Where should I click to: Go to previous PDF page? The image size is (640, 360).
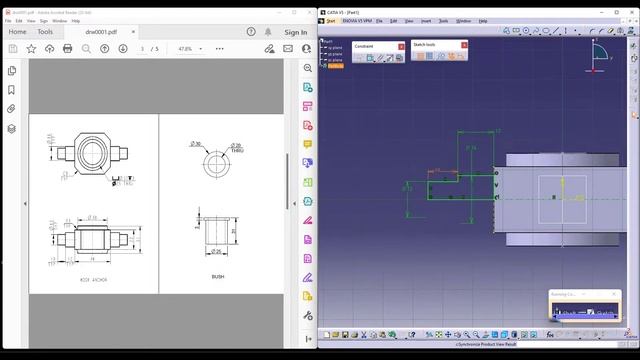(x=104, y=49)
